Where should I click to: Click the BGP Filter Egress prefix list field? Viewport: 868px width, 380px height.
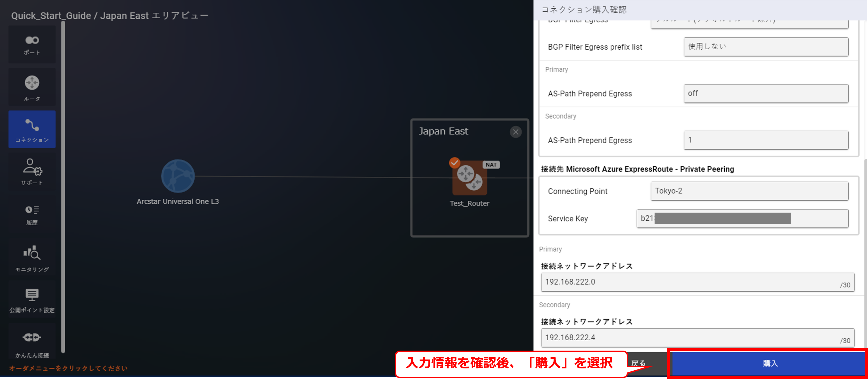tap(766, 47)
